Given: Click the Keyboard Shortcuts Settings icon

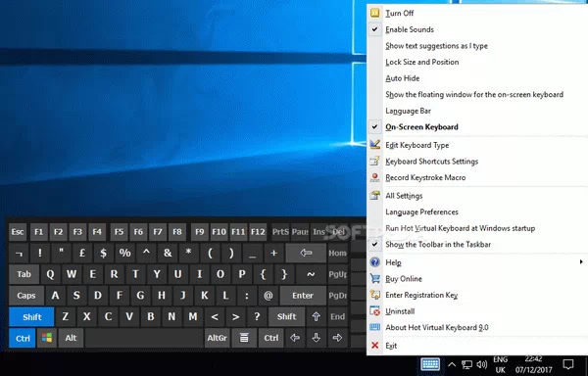Looking at the screenshot, I should [x=374, y=162].
